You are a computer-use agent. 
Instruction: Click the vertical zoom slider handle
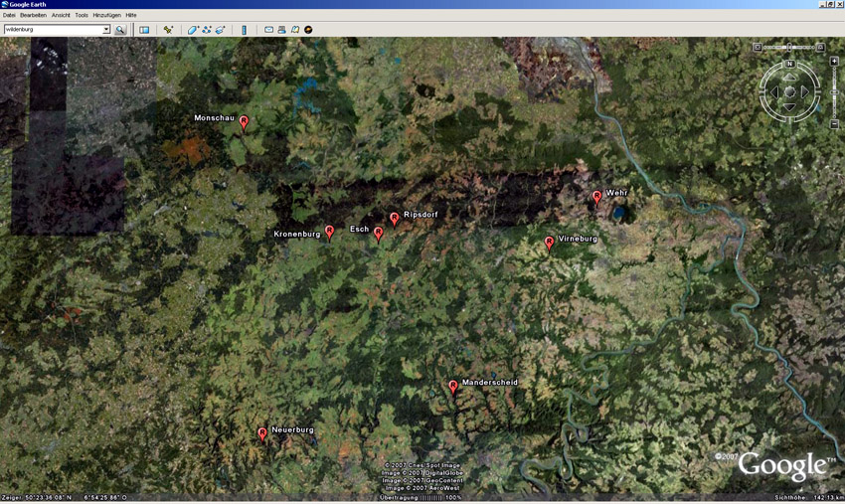834,92
